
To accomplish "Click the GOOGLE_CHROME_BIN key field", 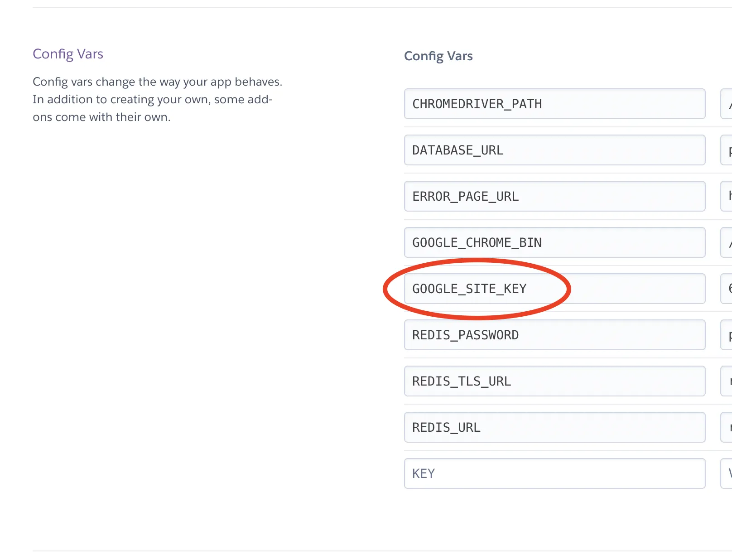I will (554, 242).
